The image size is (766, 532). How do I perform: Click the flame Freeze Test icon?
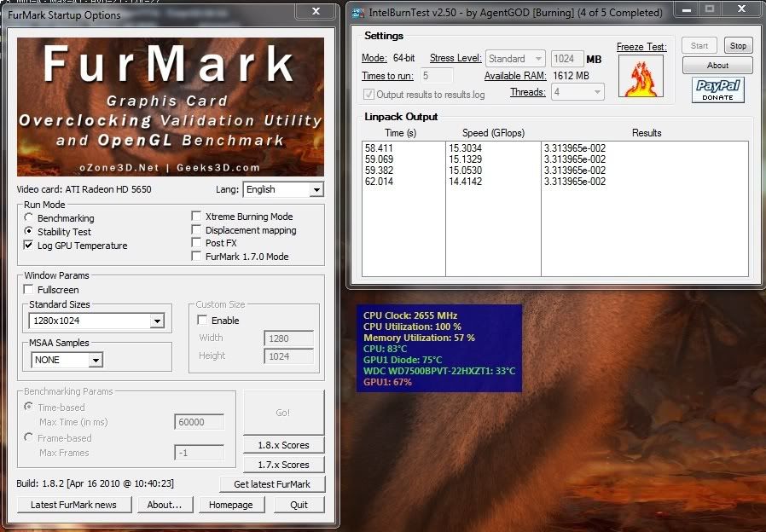click(x=641, y=77)
